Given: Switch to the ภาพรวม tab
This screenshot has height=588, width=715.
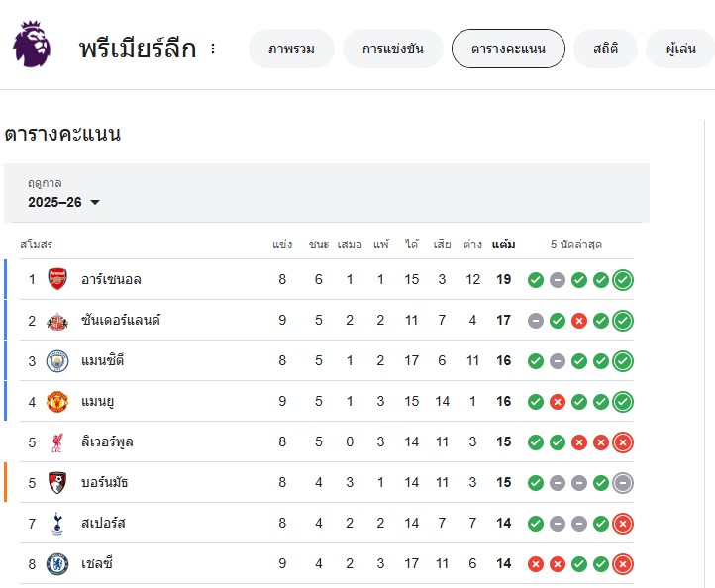Looking at the screenshot, I should click(x=291, y=49).
